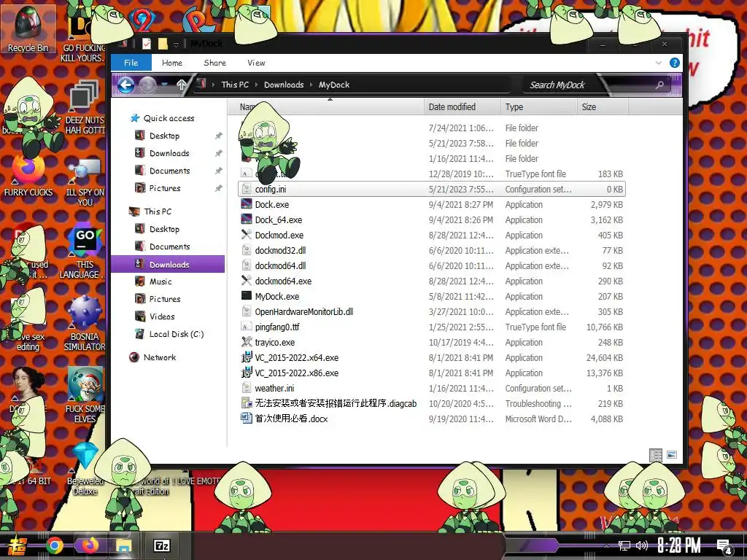
Task: Click the Start button on the taskbar
Action: click(16, 546)
